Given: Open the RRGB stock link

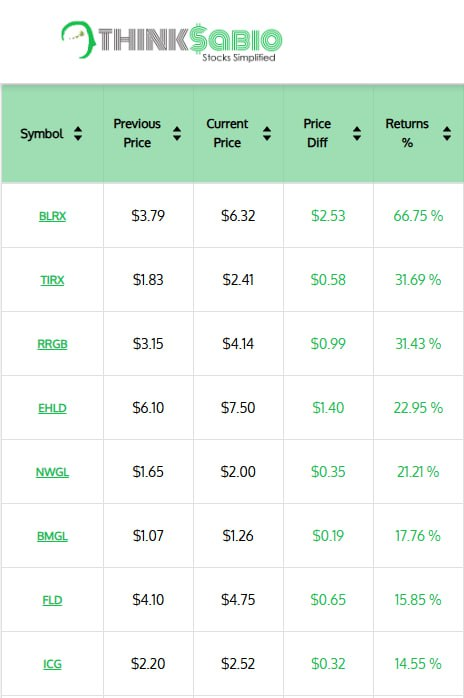Looking at the screenshot, I should tap(52, 344).
